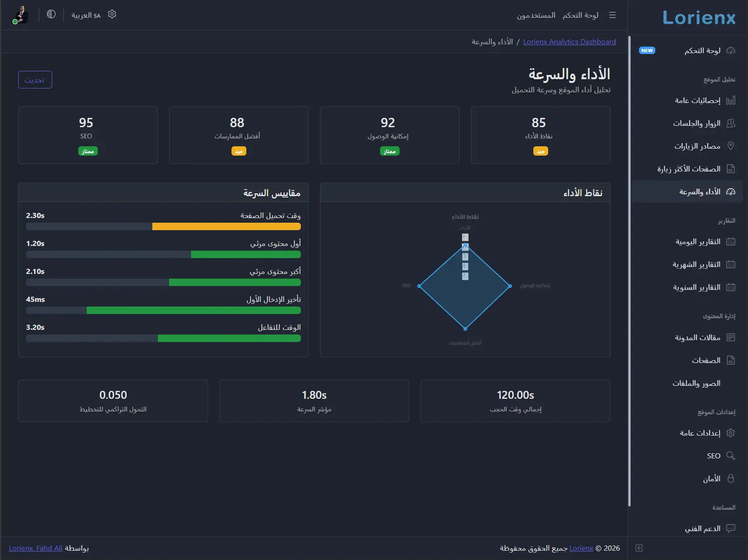Select المستخدمون in the top navigation
Image resolution: width=748 pixels, height=560 pixels.
coord(535,15)
